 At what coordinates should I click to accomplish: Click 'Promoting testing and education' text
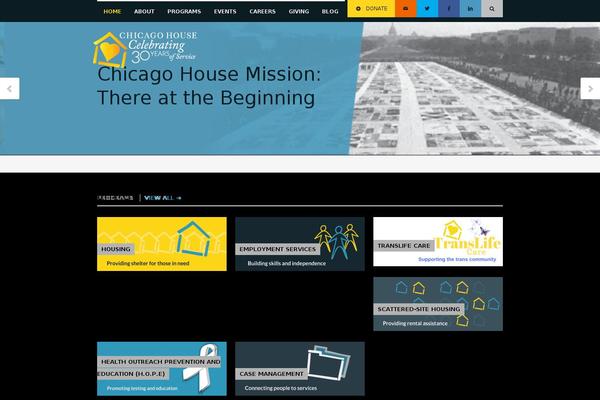(142, 388)
